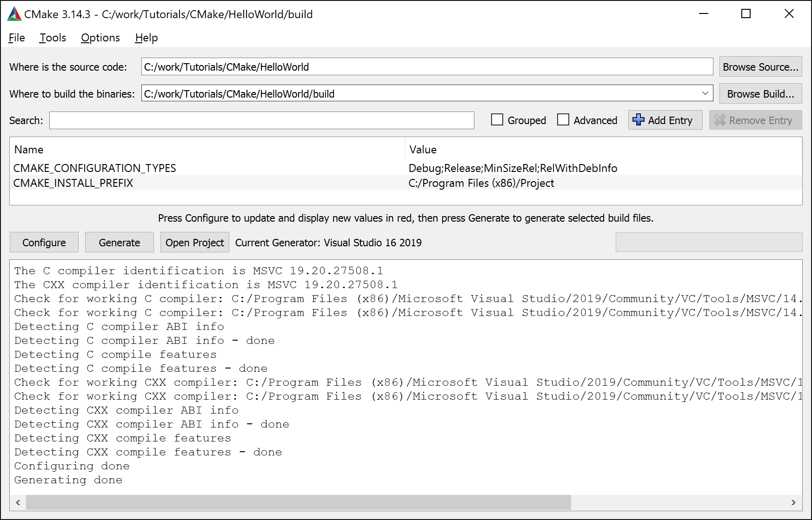Screen dimensions: 812x520
Task: Click Browse Build to pick build folder
Action: tap(760, 93)
